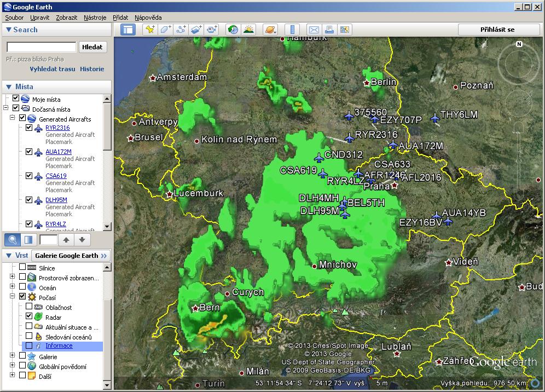Image resolution: width=545 pixels, height=392 pixels.
Task: Move selected place up with arrow
Action: pyautogui.click(x=66, y=240)
